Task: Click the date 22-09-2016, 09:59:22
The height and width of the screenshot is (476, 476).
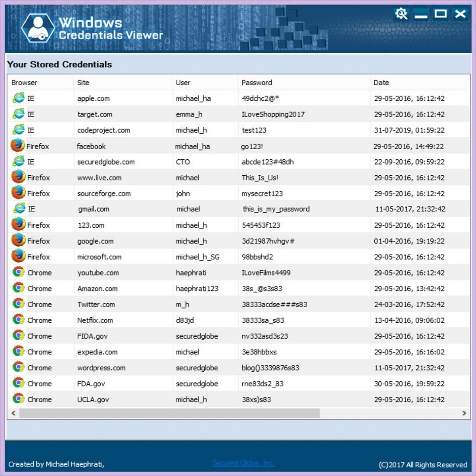Action: 409,162
